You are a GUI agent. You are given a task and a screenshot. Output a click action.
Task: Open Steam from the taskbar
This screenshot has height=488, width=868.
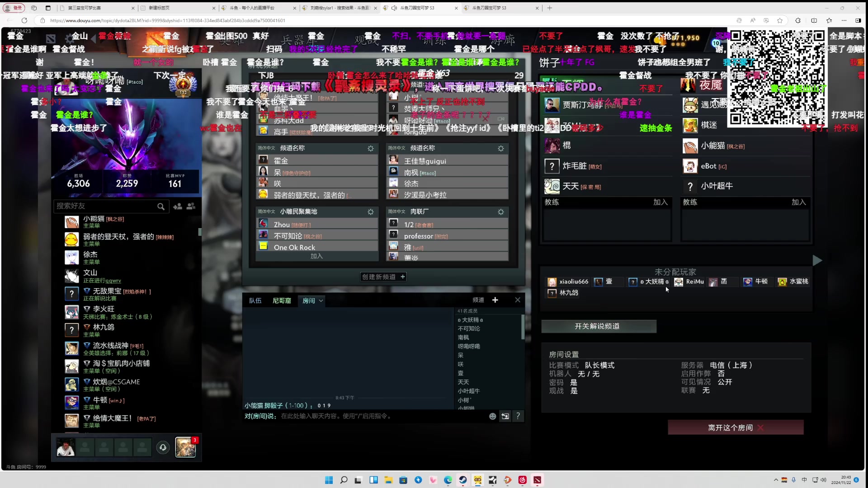[x=463, y=480]
